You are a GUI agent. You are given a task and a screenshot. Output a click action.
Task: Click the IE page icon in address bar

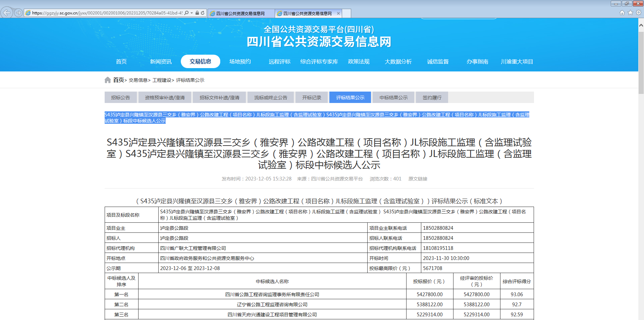[x=28, y=13]
